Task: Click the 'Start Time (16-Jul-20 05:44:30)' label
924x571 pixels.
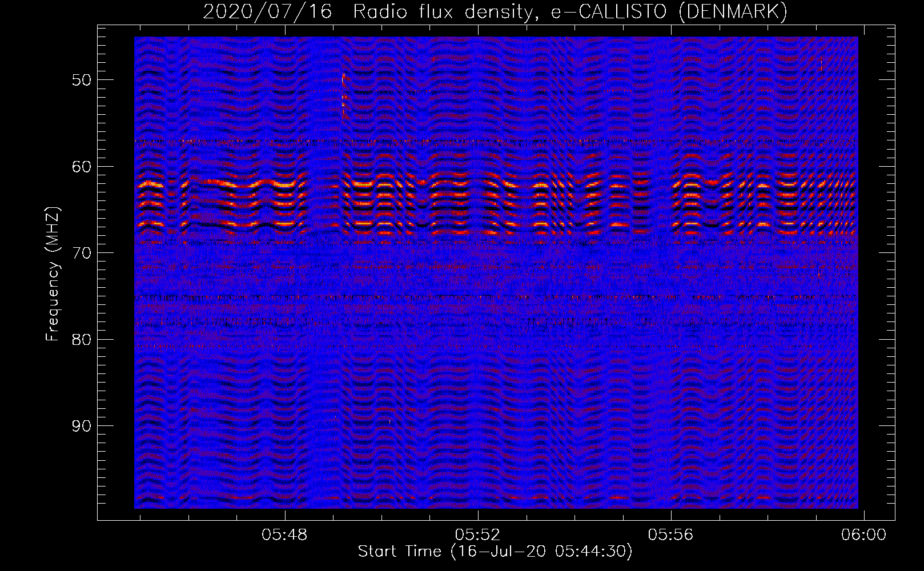Action: tap(495, 552)
